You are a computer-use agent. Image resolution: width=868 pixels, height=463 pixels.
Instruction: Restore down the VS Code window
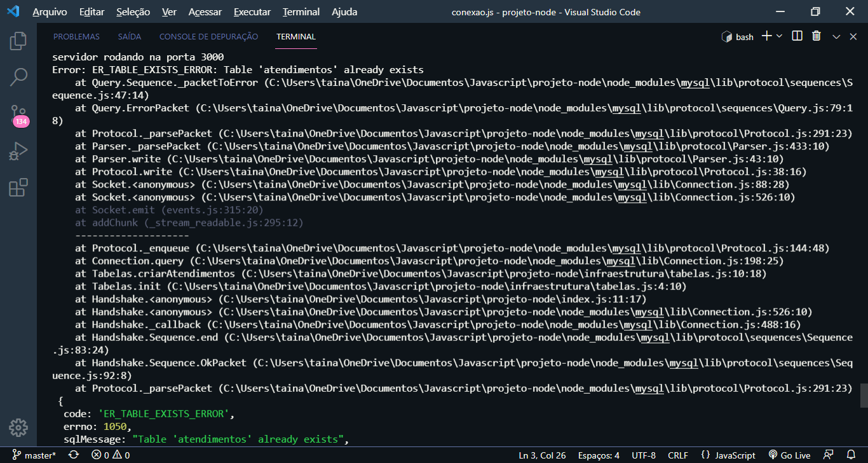point(815,11)
